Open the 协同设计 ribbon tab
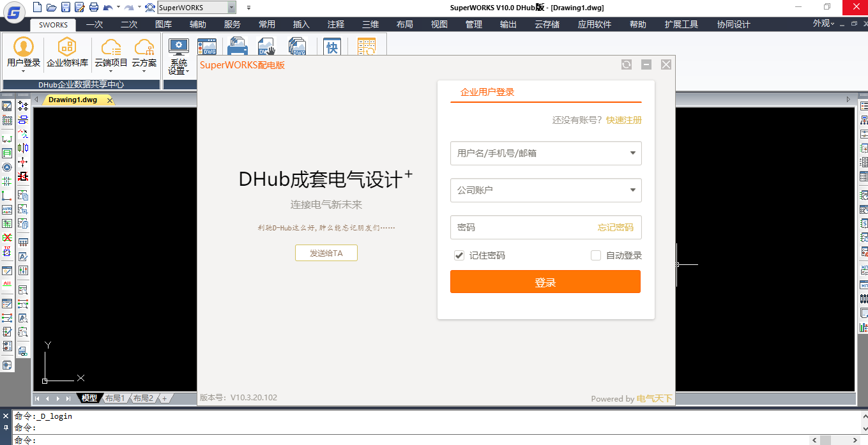The width and height of the screenshot is (868, 445). tap(734, 24)
